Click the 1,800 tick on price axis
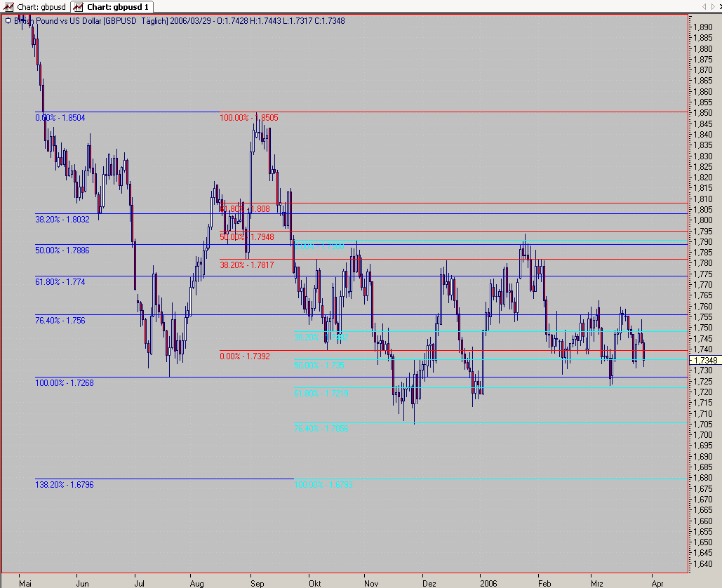Viewport: 722px width, 588px height. 703,220
